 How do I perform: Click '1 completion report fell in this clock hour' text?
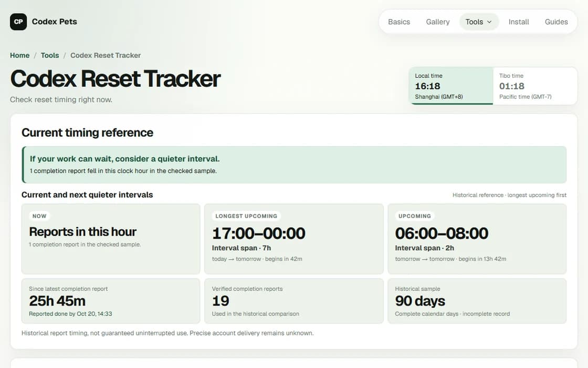tap(123, 171)
